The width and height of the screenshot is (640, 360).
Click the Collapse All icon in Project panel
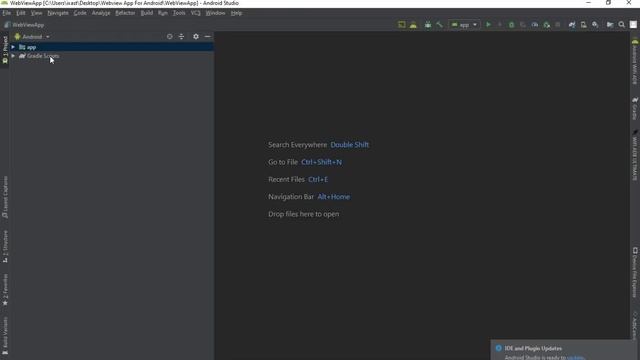click(181, 37)
